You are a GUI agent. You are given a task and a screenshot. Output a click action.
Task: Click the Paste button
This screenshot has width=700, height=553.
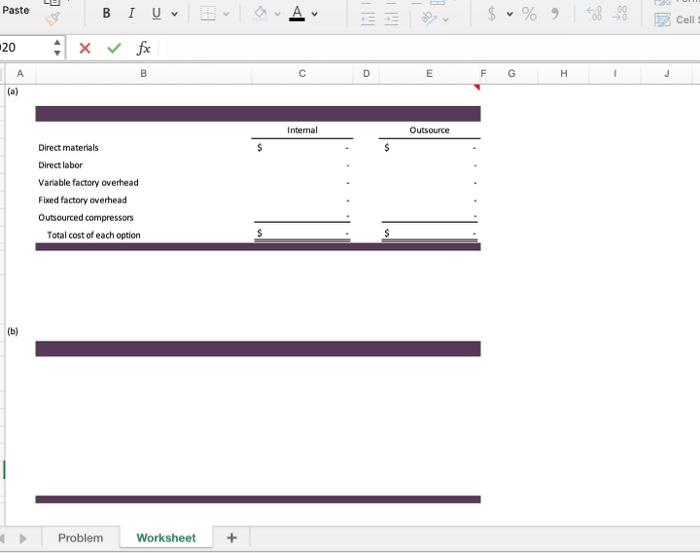coord(16,10)
